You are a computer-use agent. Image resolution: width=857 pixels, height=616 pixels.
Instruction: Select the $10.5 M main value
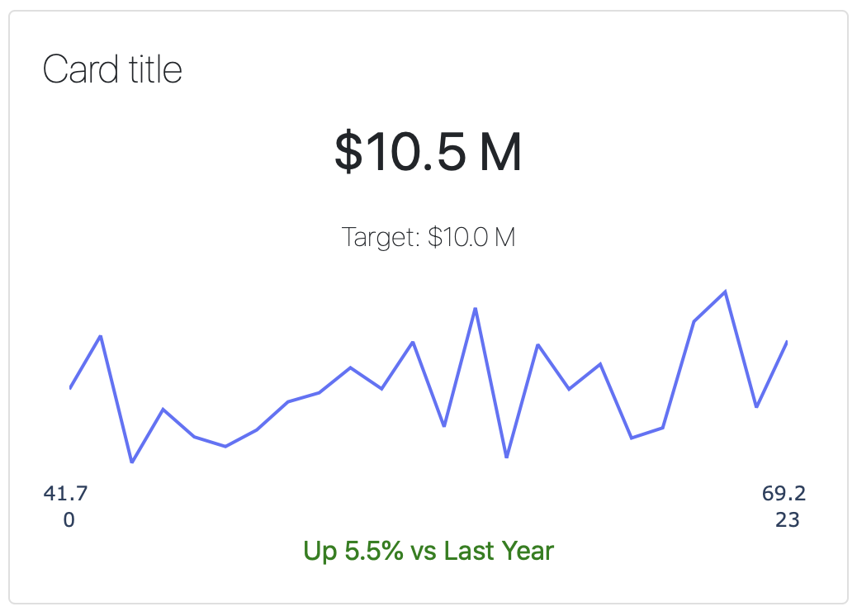click(428, 151)
